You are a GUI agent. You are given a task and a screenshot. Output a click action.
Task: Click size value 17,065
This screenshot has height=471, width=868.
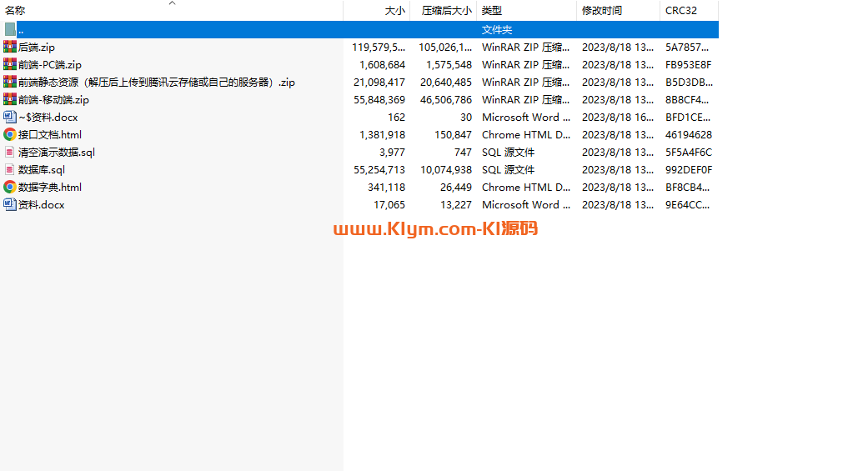(389, 205)
